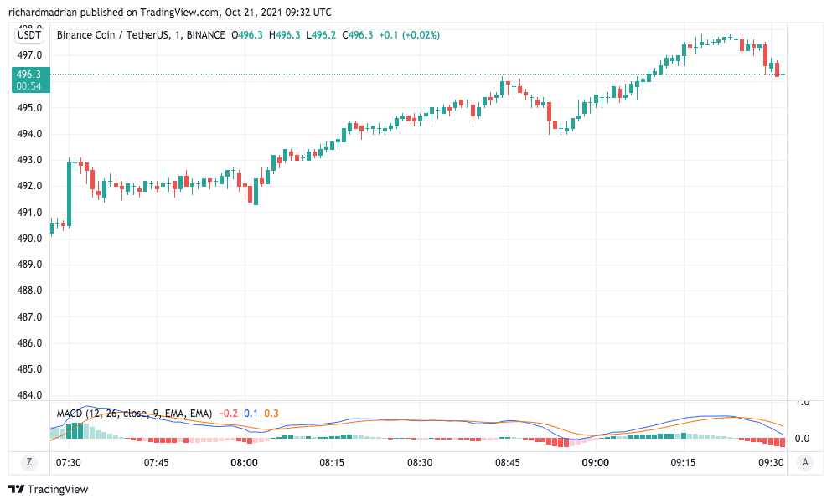This screenshot has width=832, height=504.
Task: Click the red -0.2 MACD histogram value
Action: click(228, 414)
